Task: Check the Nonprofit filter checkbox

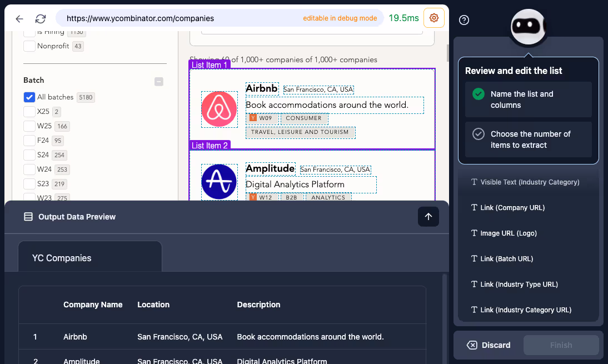Action: (29, 46)
